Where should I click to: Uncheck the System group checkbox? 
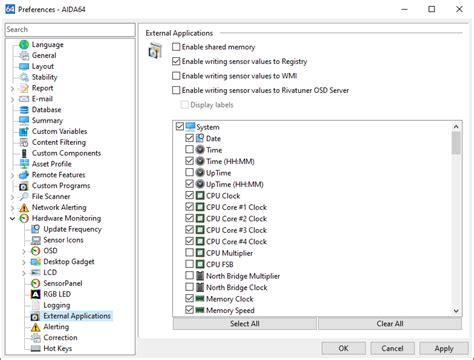pos(180,126)
